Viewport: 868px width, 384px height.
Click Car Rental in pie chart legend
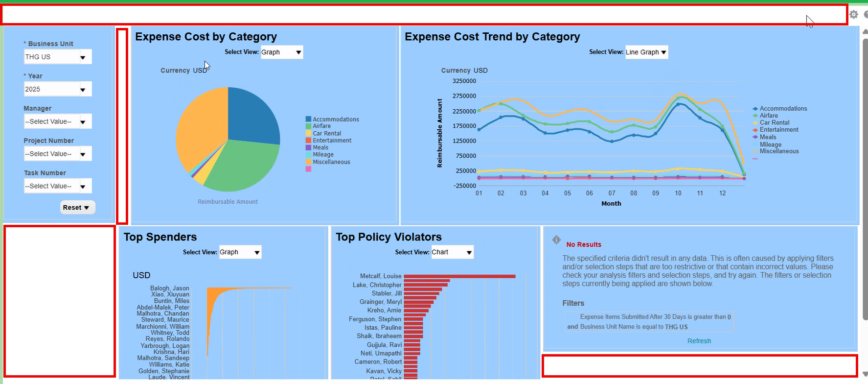(327, 133)
